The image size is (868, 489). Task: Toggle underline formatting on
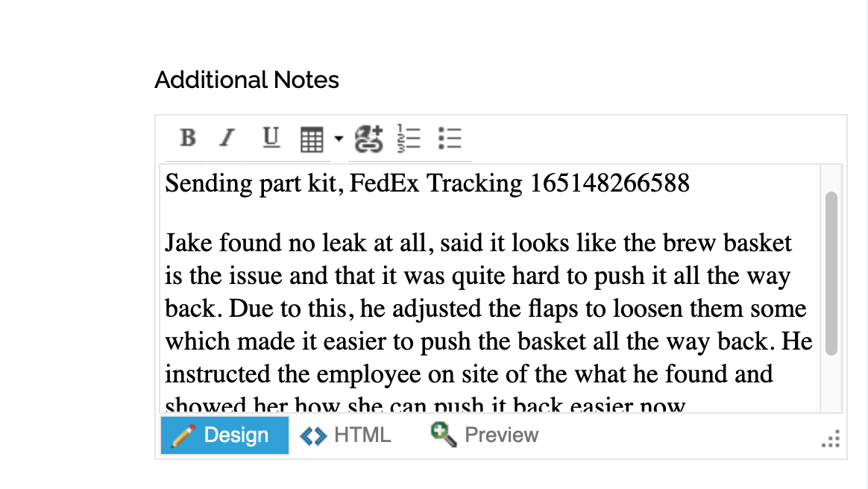coord(270,139)
